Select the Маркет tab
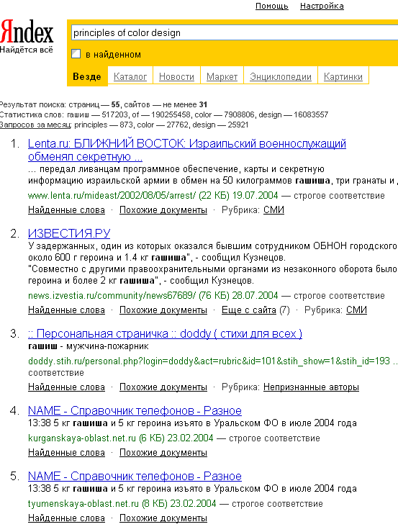 click(222, 77)
